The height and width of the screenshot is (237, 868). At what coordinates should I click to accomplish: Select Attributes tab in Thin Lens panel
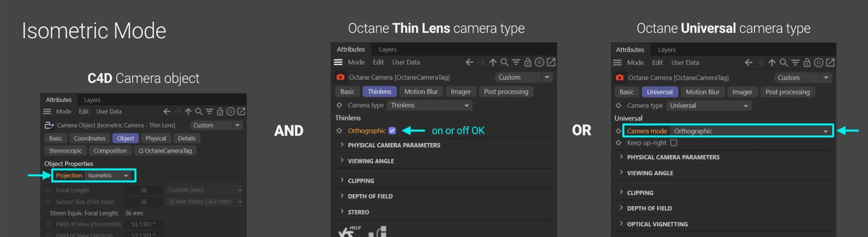tap(351, 49)
